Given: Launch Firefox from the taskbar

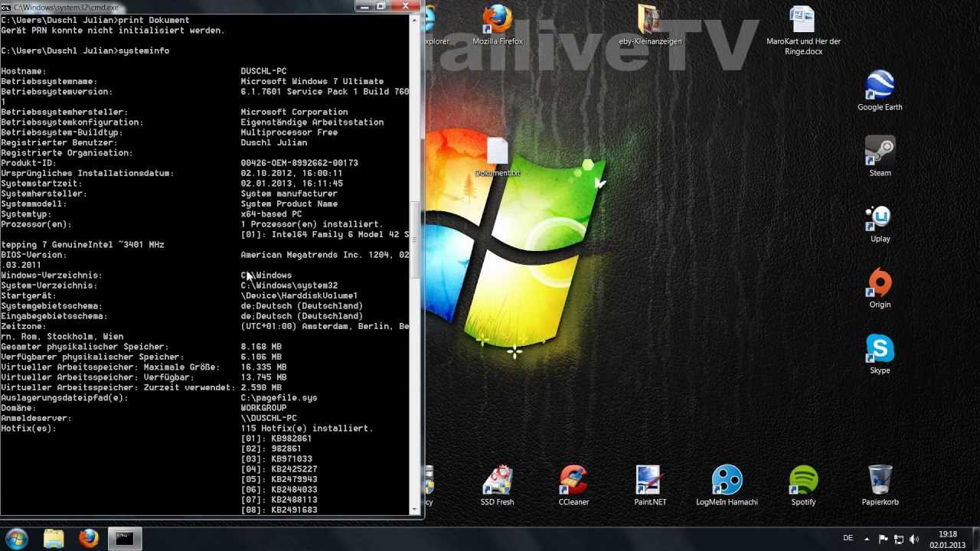Looking at the screenshot, I should coord(89,538).
